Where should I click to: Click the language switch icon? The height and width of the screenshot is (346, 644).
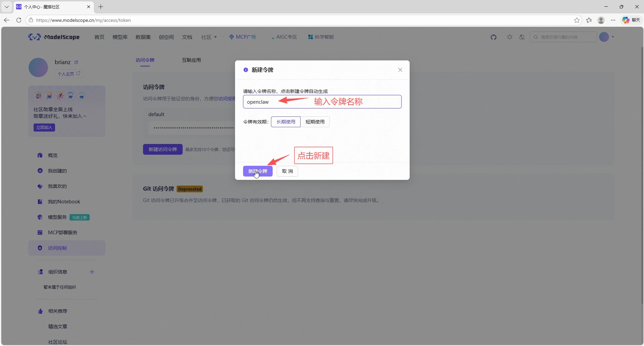[522, 37]
